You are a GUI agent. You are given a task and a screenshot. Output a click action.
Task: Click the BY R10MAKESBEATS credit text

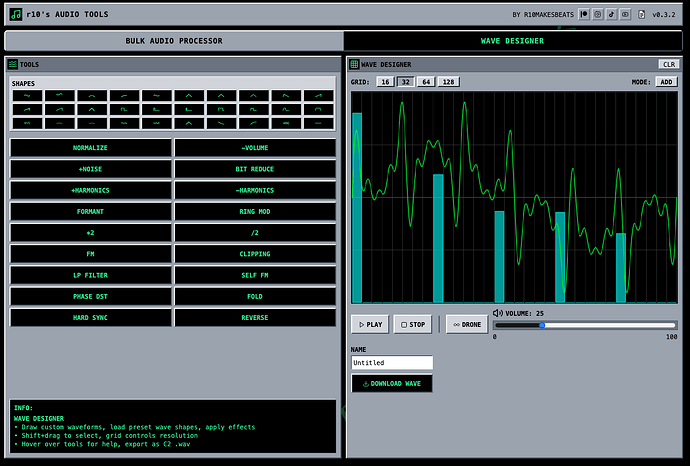pyautogui.click(x=543, y=15)
